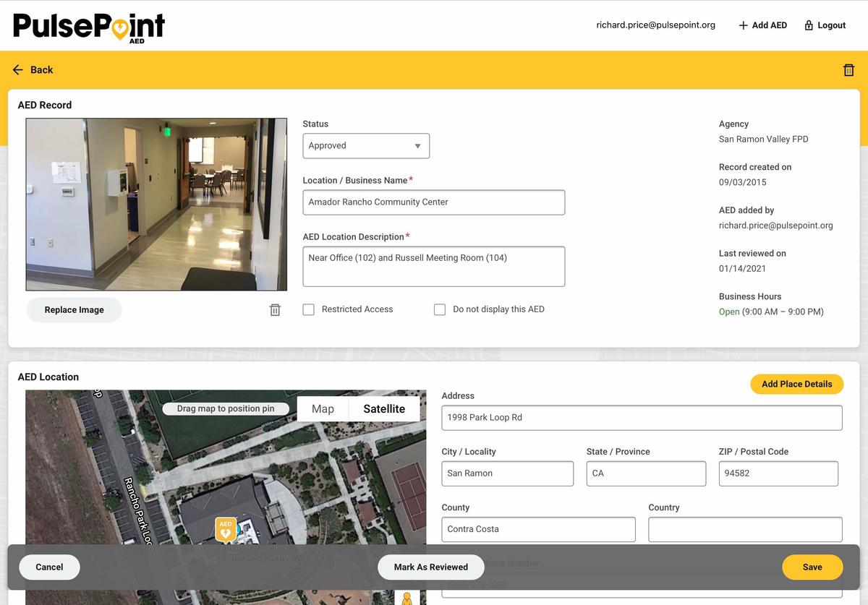Enable the Restricted Access checkbox
This screenshot has width=868, height=605.
pos(309,309)
